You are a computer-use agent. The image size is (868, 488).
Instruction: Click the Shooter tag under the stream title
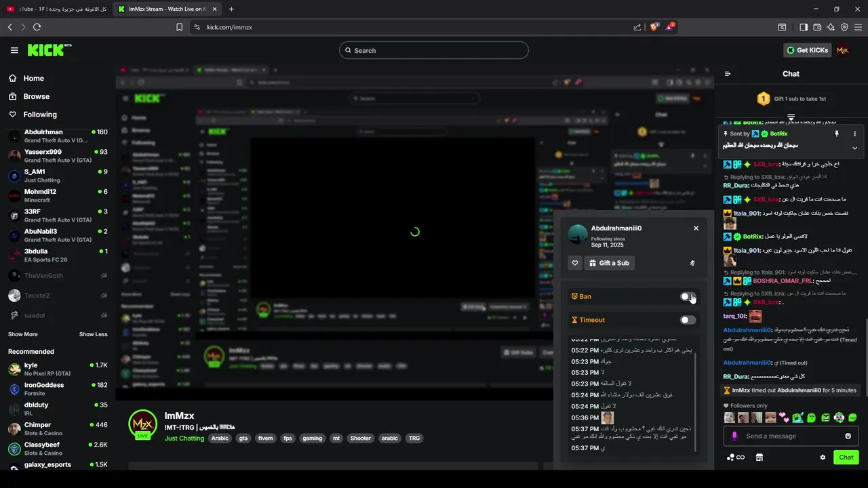(x=360, y=439)
